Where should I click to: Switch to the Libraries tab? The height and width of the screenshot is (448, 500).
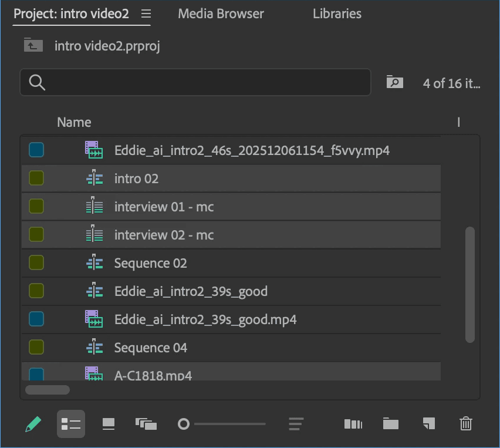tap(337, 14)
